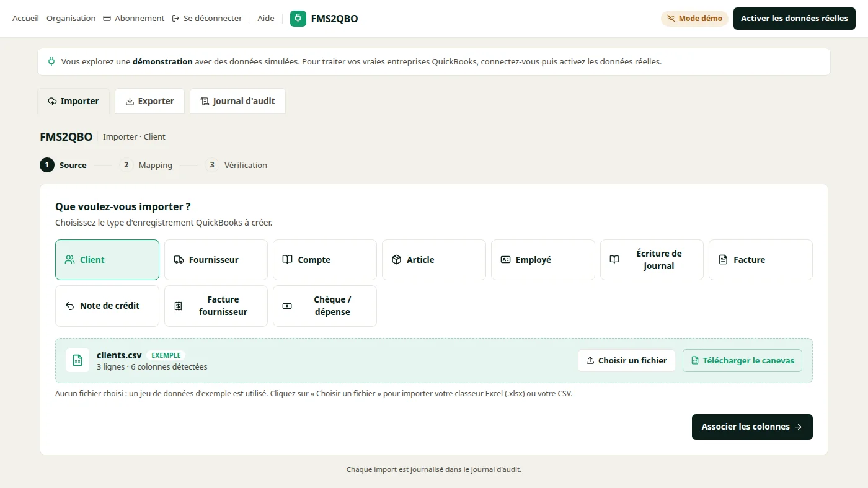This screenshot has width=868, height=488.
Task: Open the Organisation menu link
Action: [71, 19]
